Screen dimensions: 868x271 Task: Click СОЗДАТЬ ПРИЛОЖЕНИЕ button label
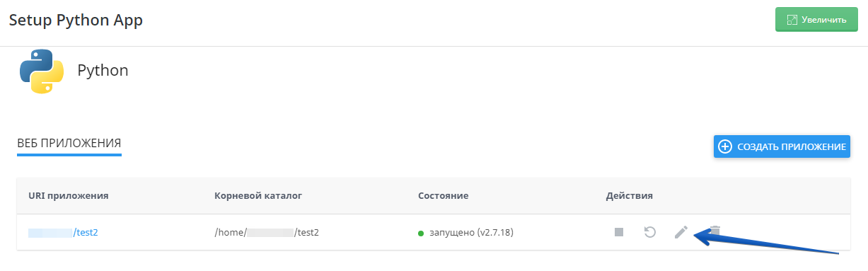point(792,147)
